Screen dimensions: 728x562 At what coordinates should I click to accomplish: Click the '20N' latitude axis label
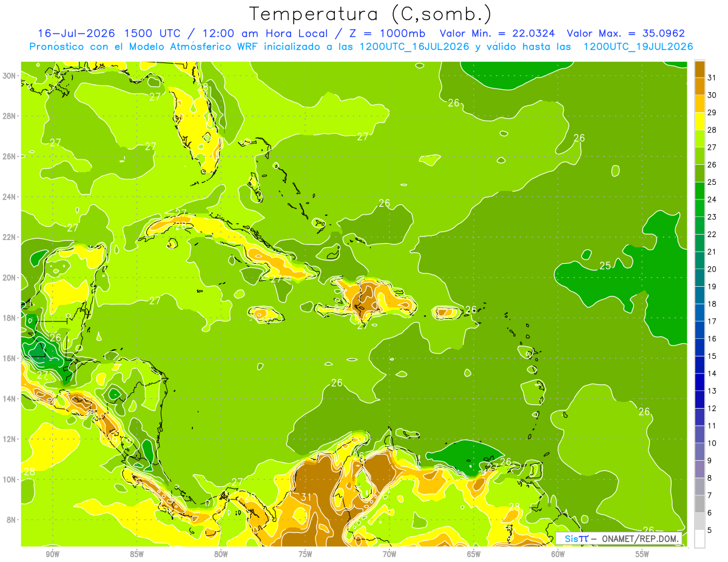click(x=10, y=278)
